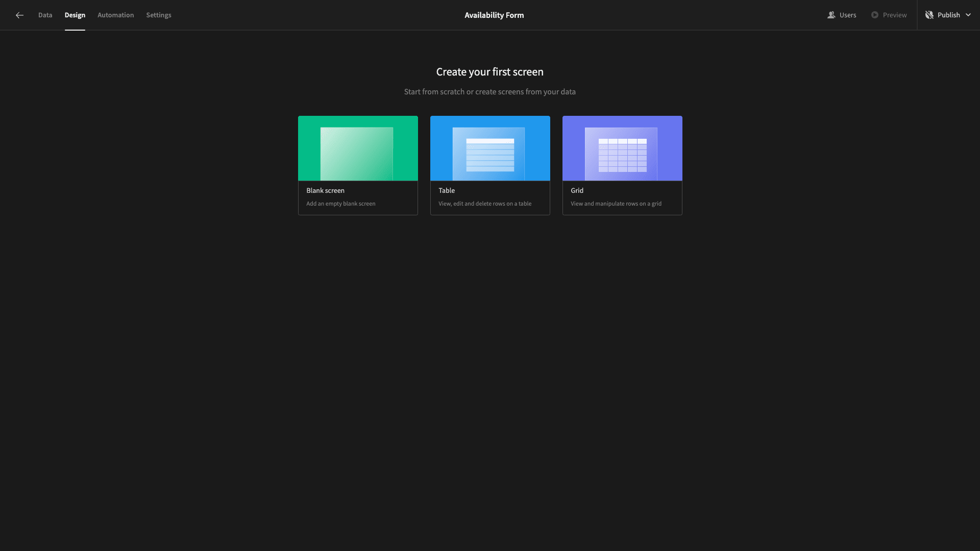Click the Preview icon

point(875,15)
